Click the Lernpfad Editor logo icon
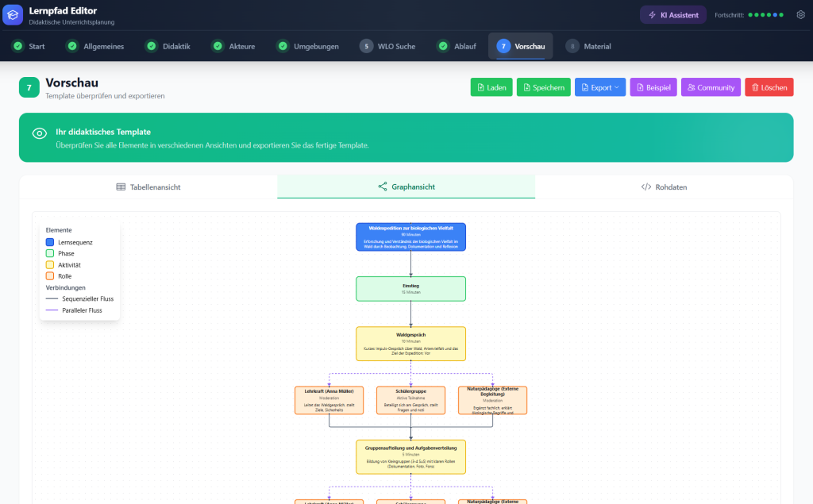The image size is (813, 504). pos(13,15)
